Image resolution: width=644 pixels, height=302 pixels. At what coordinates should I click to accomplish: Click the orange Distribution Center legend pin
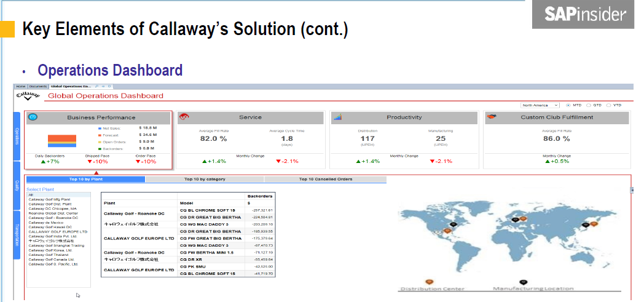pos(429,282)
